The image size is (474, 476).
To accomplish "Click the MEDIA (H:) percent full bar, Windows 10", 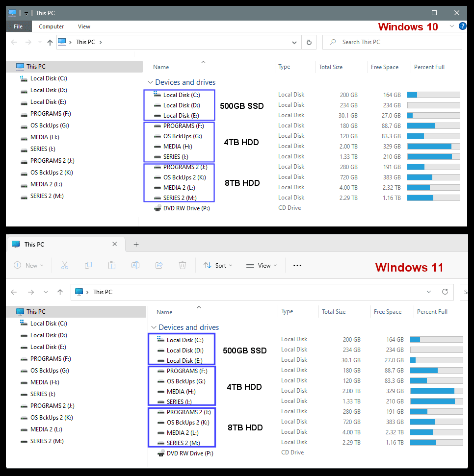I will click(x=434, y=146).
